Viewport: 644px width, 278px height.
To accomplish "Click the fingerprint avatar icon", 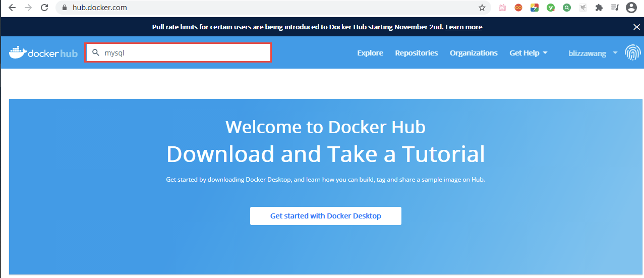I will 632,52.
